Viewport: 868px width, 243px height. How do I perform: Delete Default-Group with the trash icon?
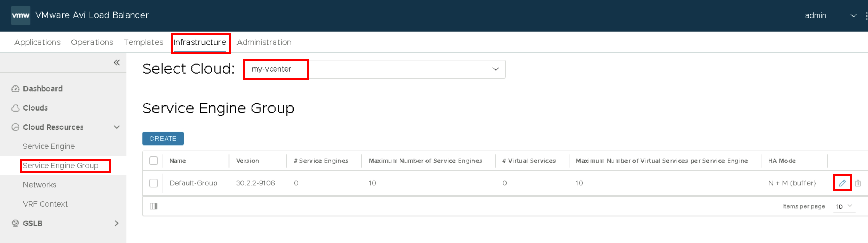point(858,183)
